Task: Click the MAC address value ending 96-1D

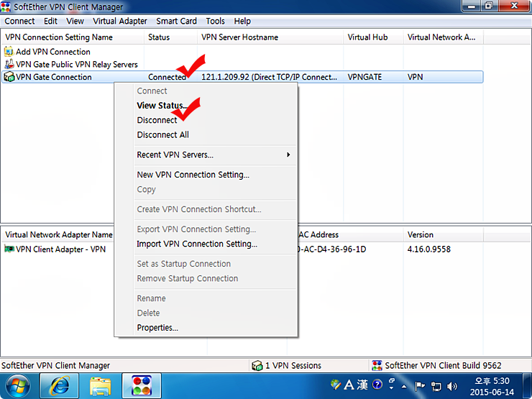Action: 331,249
